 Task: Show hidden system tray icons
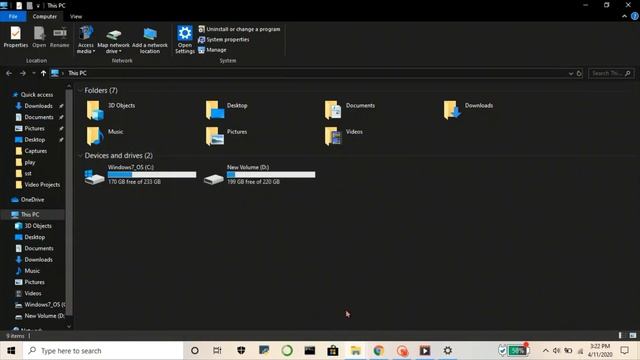(545, 351)
